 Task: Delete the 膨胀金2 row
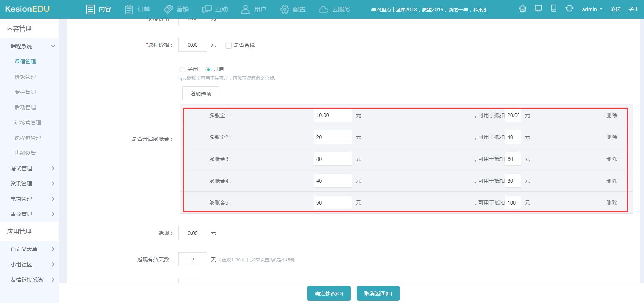point(611,137)
